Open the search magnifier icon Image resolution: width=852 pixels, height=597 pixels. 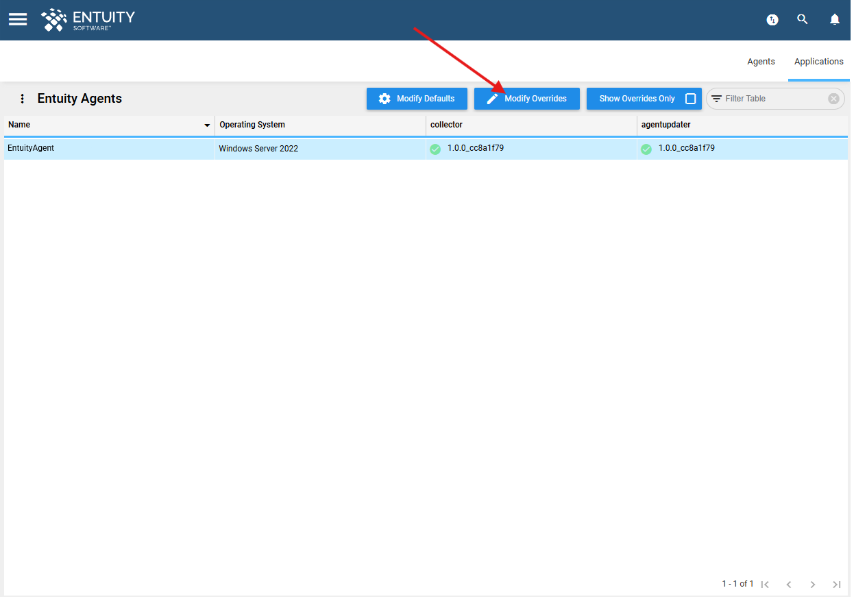[x=802, y=20]
